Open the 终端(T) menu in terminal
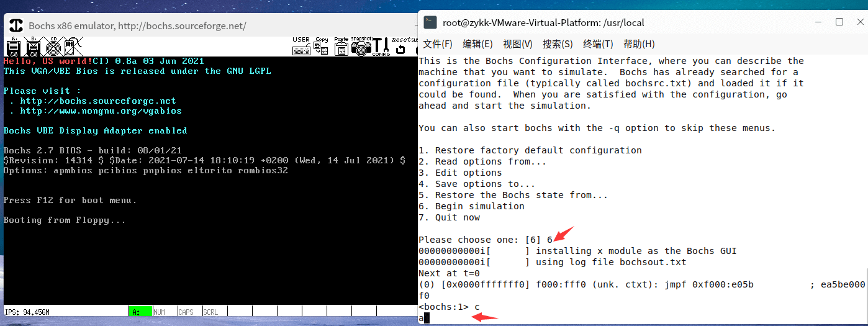Viewport: 868px width, 326px height. click(598, 44)
